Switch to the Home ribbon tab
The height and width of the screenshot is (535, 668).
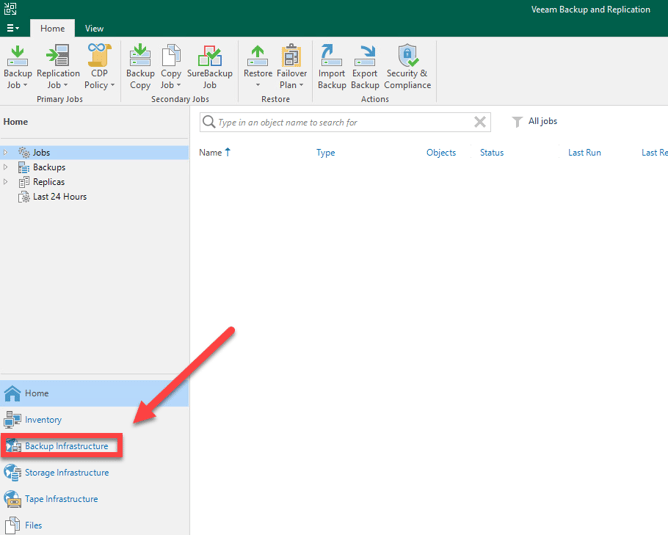click(52, 28)
